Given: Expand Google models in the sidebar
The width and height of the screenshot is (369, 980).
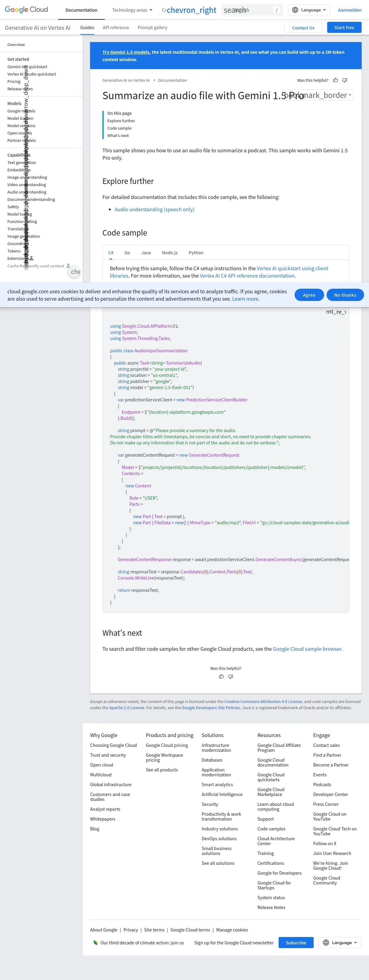Looking at the screenshot, I should 21,111.
